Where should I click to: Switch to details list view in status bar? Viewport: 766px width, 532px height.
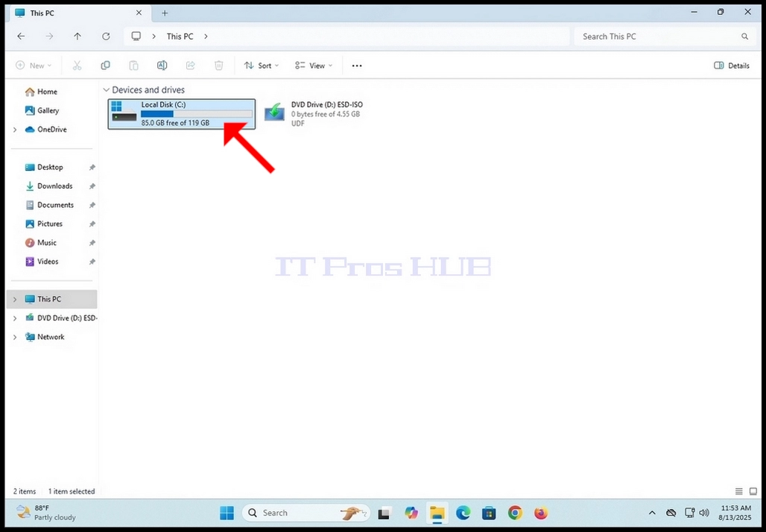click(x=739, y=492)
